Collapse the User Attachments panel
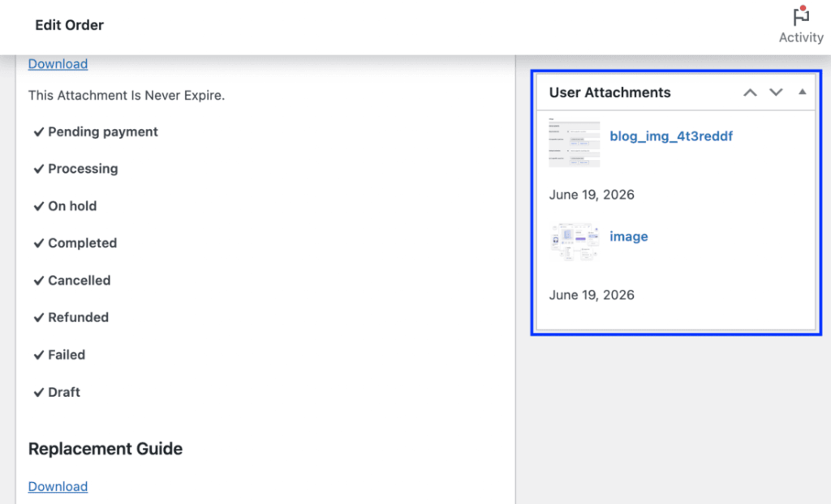 click(x=803, y=93)
